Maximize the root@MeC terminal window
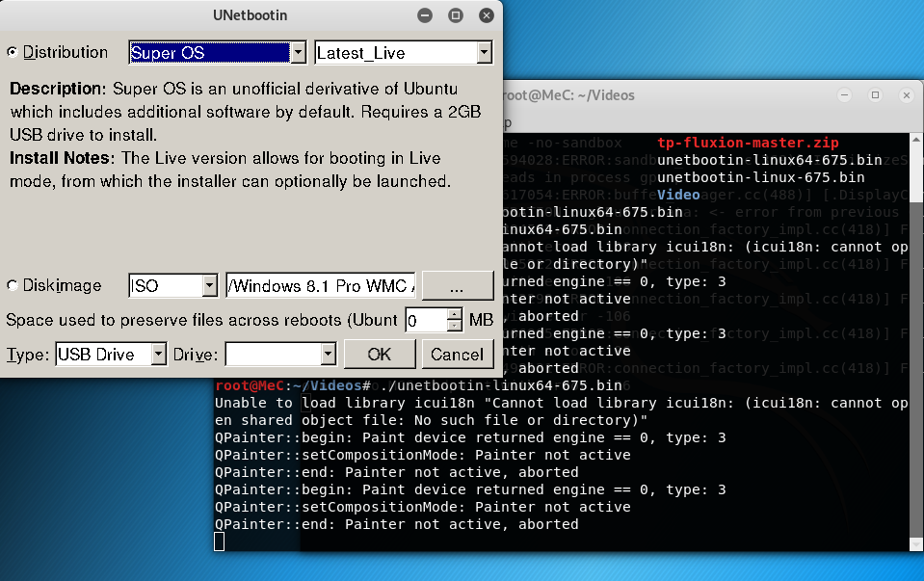Image resolution: width=924 pixels, height=581 pixels. (x=876, y=94)
